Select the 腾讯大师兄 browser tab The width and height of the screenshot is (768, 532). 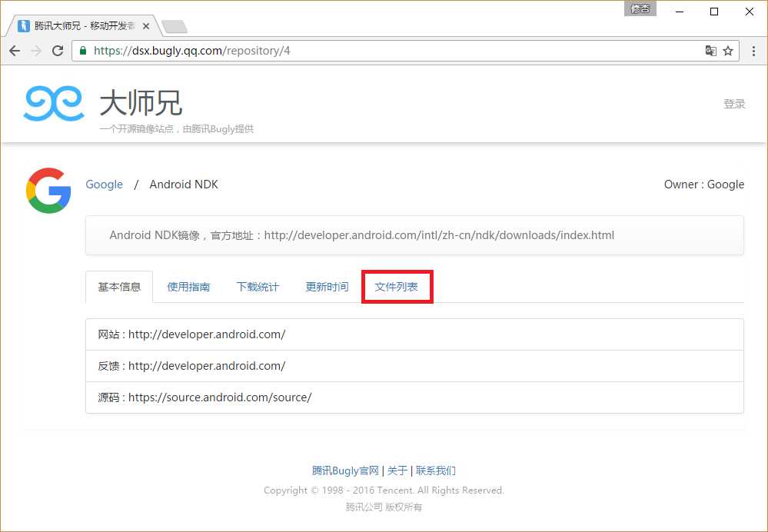[83, 26]
